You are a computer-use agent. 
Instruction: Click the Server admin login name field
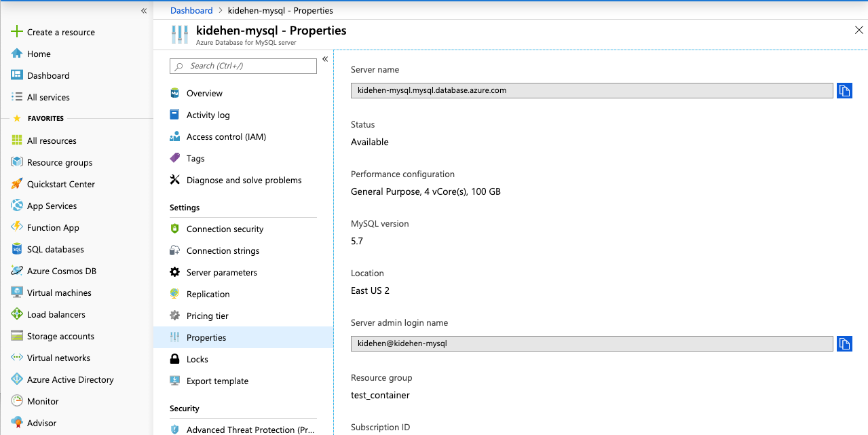pos(592,343)
